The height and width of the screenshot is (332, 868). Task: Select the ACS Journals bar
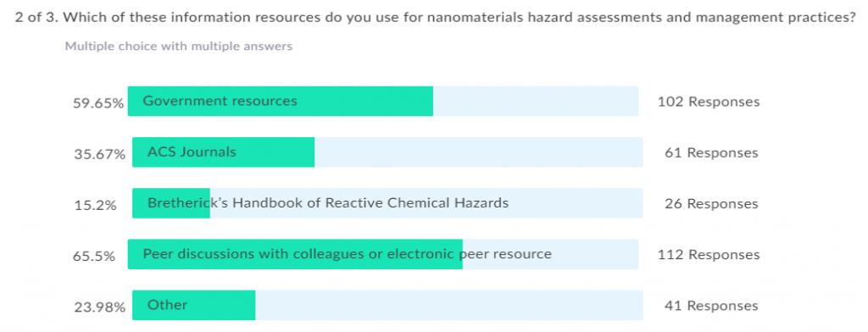pyautogui.click(x=387, y=152)
